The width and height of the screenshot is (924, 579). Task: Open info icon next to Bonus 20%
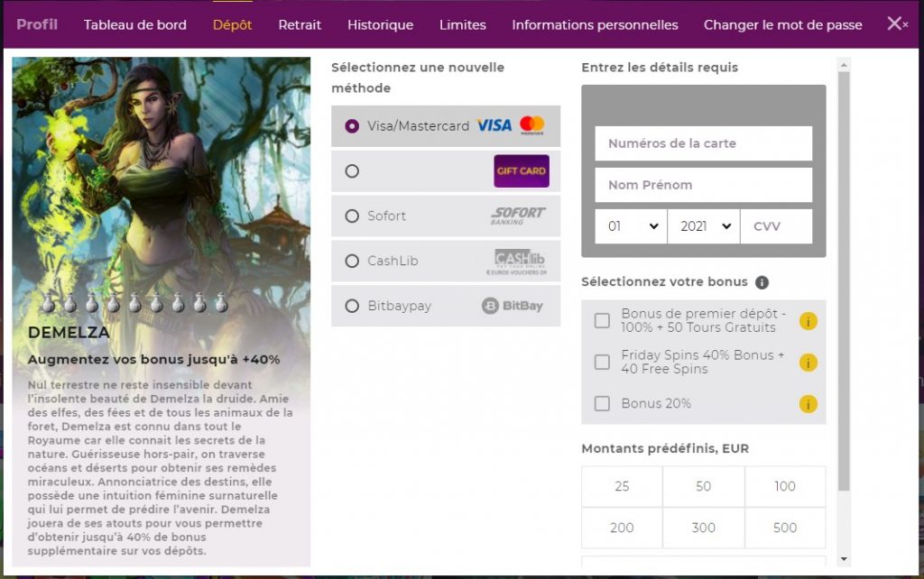coord(808,404)
